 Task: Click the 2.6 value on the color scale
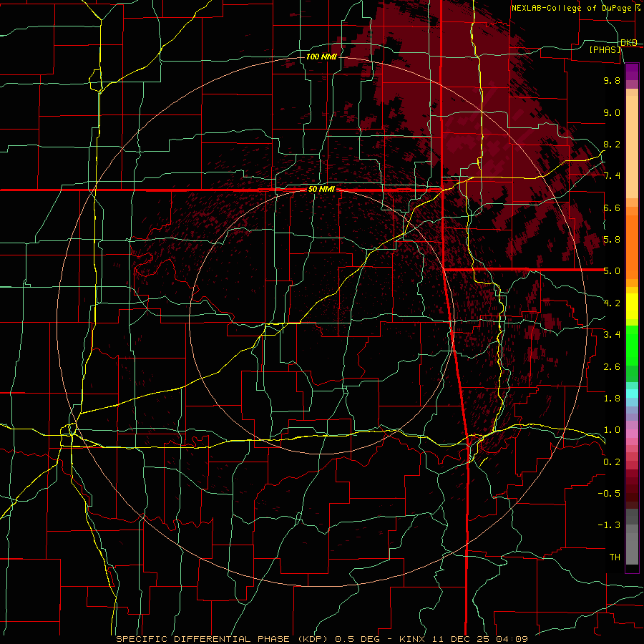(612, 366)
